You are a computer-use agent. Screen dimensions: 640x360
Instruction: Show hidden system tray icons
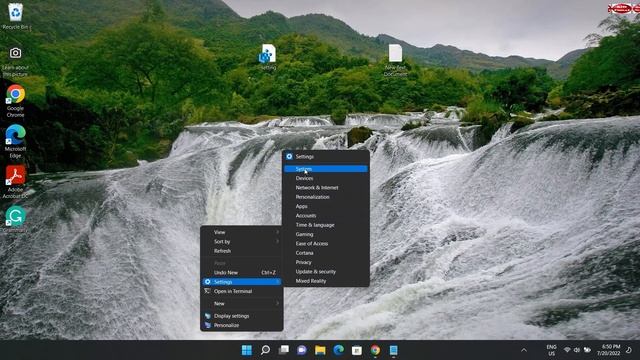[x=524, y=350]
